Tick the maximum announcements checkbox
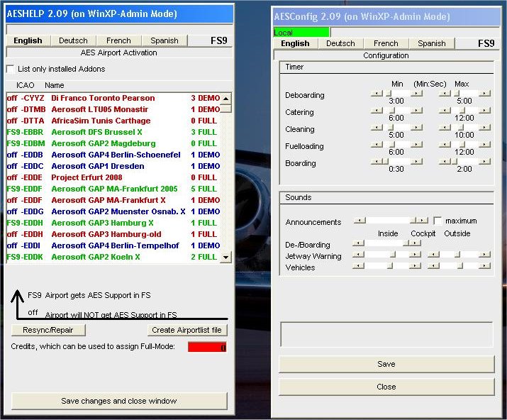Screen dimensions: 507x420 pyautogui.click(x=438, y=221)
